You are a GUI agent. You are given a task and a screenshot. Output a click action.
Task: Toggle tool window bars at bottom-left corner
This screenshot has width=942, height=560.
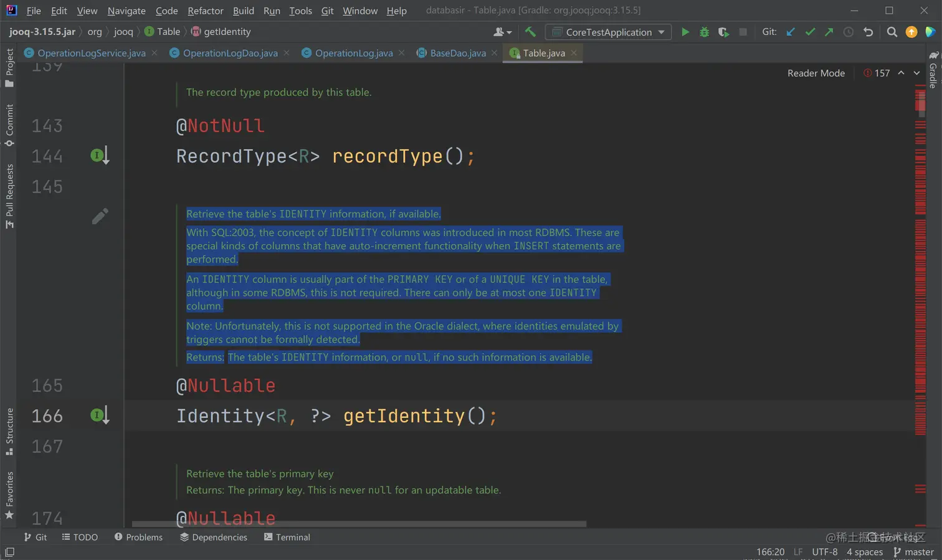tap(9, 552)
